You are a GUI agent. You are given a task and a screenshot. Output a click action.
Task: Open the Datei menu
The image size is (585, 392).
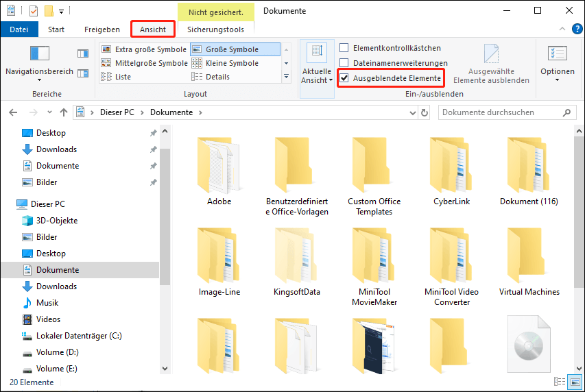coord(19,29)
